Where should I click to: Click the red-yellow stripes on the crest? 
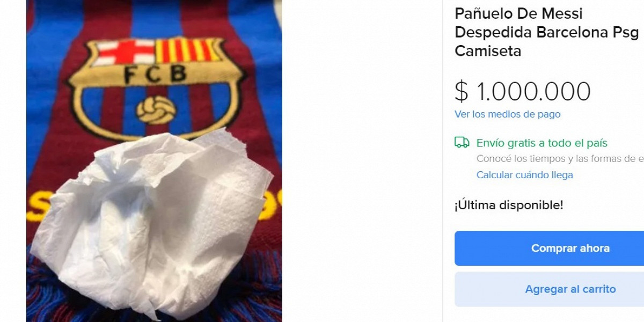pyautogui.click(x=188, y=50)
